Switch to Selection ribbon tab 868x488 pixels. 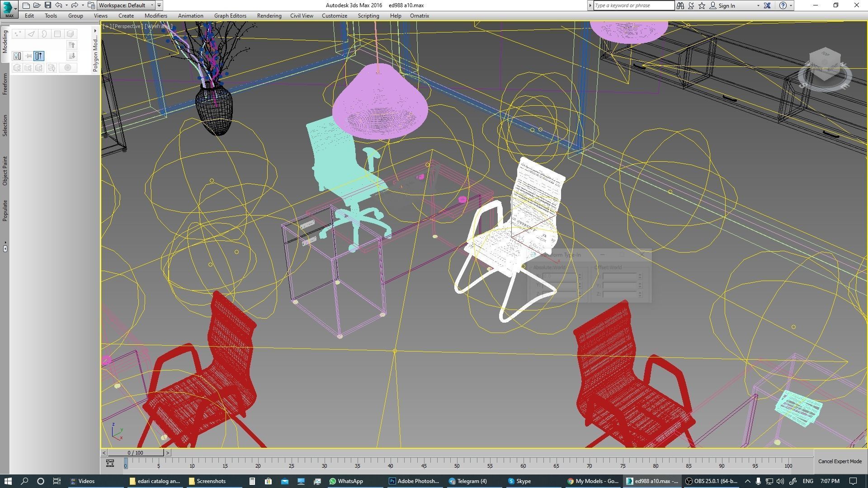coord(5,125)
